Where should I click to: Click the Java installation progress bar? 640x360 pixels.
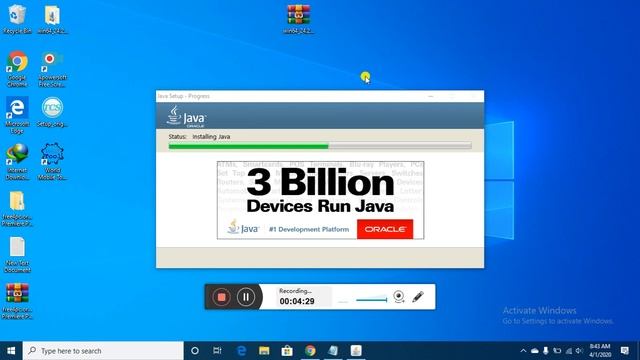(x=320, y=146)
